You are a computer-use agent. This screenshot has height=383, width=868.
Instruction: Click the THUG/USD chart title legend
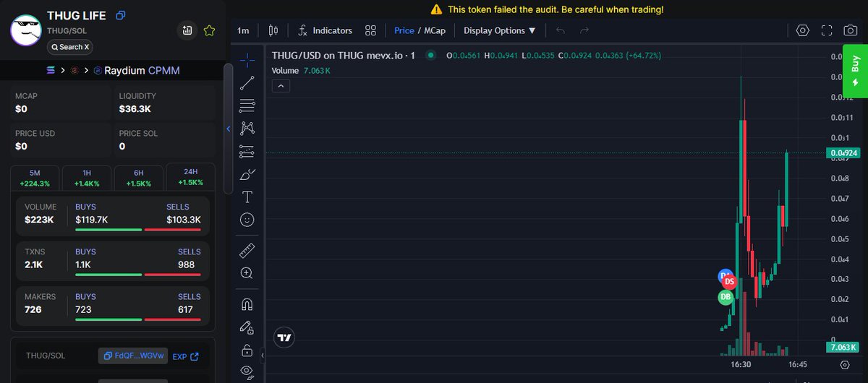[x=344, y=56]
